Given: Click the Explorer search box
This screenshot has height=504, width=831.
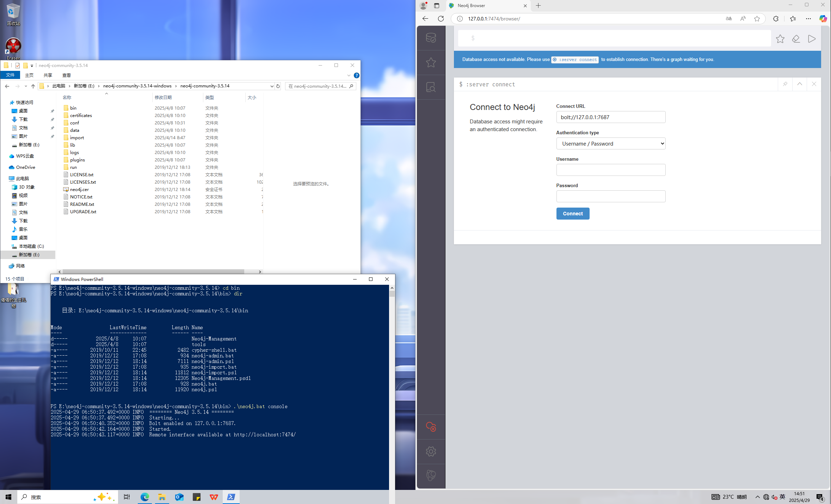Looking at the screenshot, I should (x=320, y=86).
